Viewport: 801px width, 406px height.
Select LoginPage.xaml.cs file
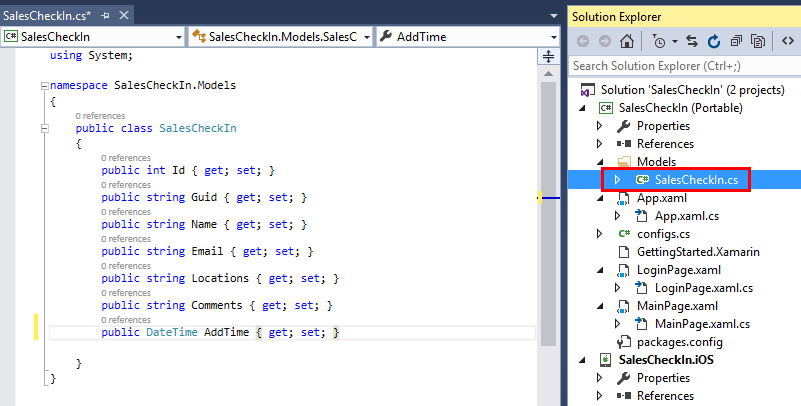click(704, 288)
